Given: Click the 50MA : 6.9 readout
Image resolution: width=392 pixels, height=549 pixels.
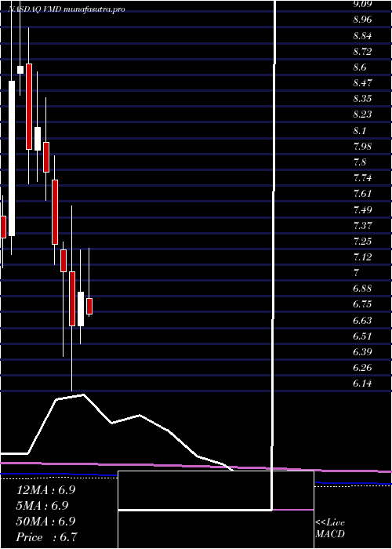Looking at the screenshot, I should point(45,522).
